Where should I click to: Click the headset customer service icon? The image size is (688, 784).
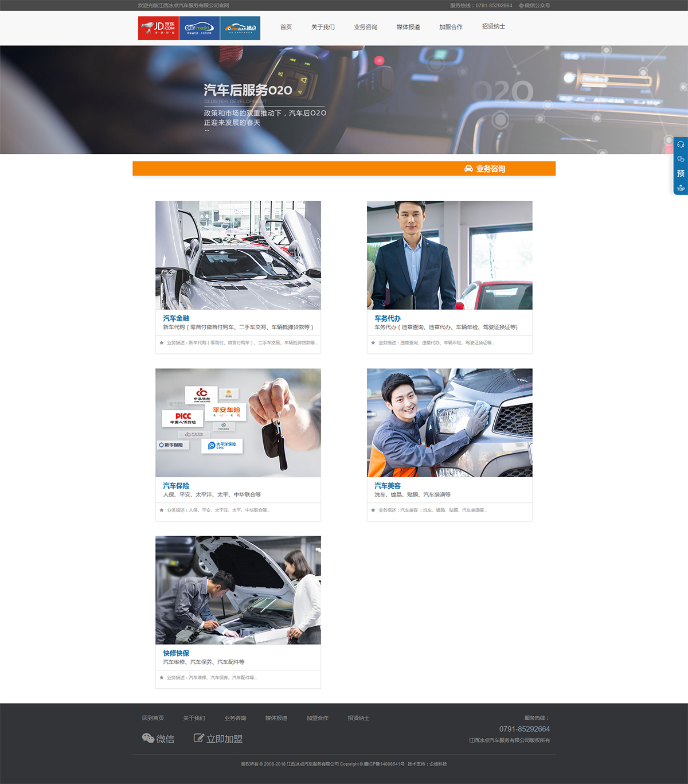coord(681,145)
